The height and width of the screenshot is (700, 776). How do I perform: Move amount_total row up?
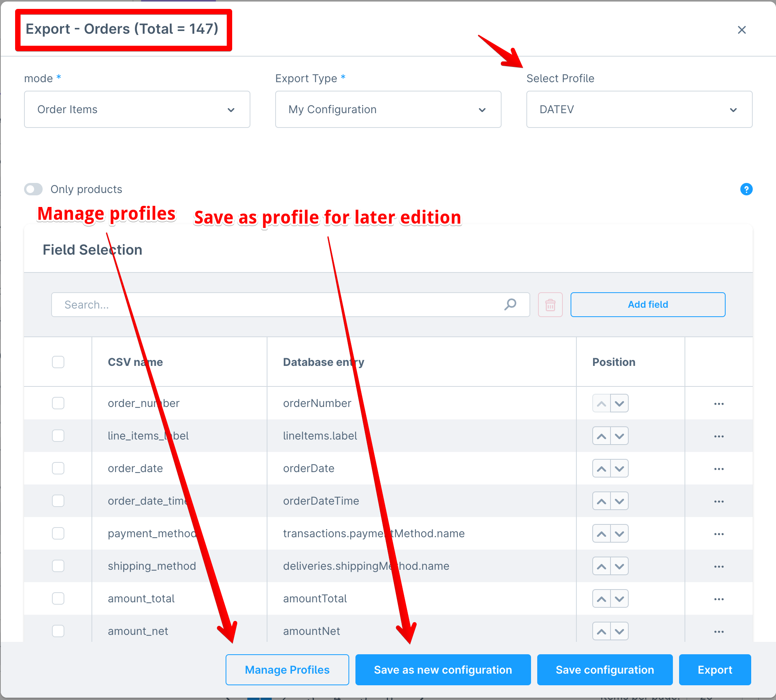point(602,599)
